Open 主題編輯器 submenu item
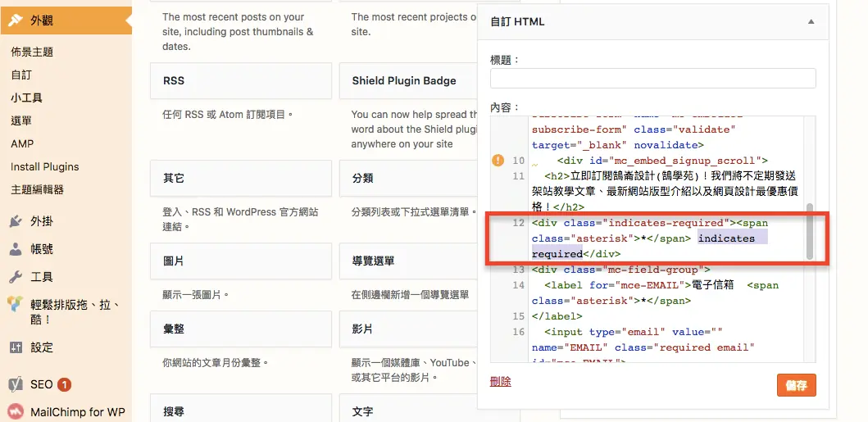Viewport: 868px width, 422px height. (37, 190)
